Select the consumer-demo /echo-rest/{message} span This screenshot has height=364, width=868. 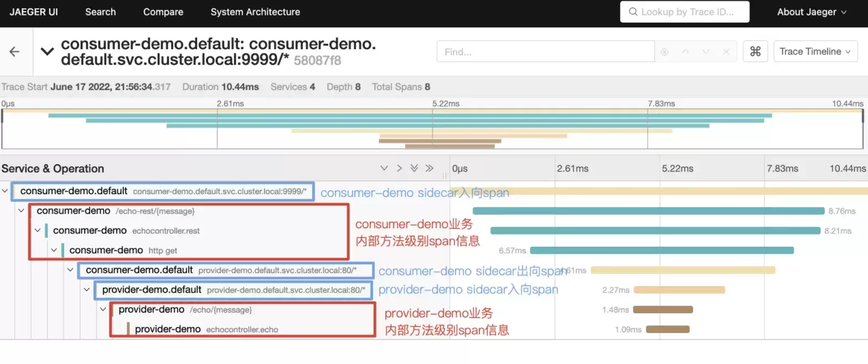click(x=116, y=211)
